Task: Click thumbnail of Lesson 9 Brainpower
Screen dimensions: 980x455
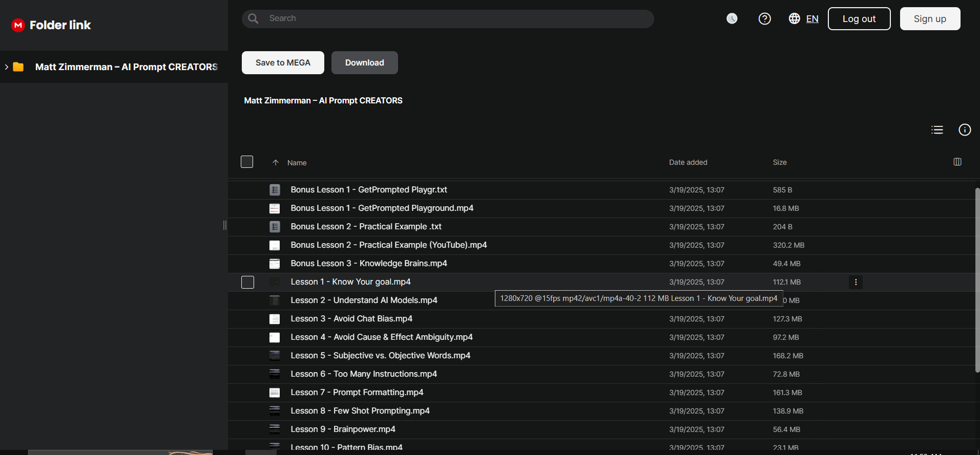Action: (275, 429)
